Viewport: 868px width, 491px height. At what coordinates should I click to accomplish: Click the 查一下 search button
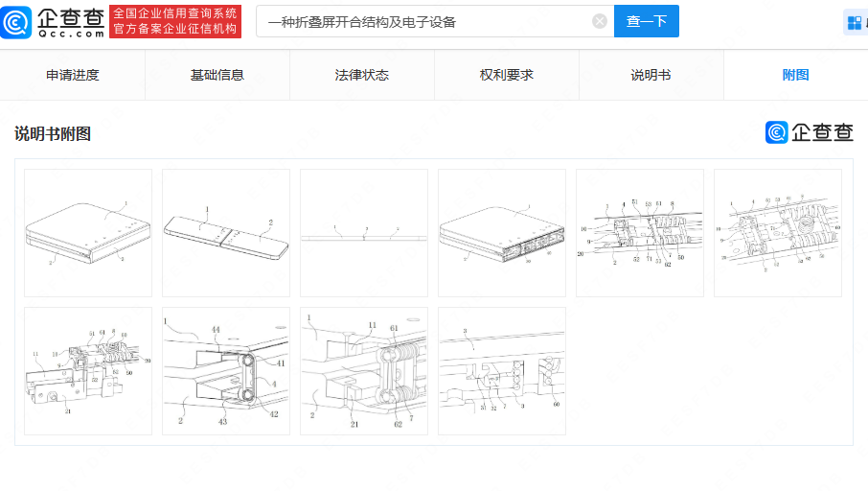tap(646, 22)
